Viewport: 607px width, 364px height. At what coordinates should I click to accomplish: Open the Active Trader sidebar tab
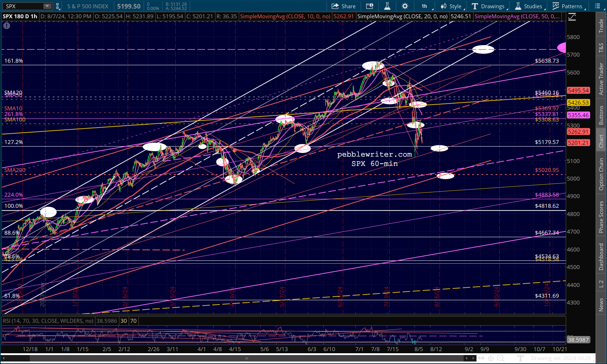pyautogui.click(x=601, y=79)
